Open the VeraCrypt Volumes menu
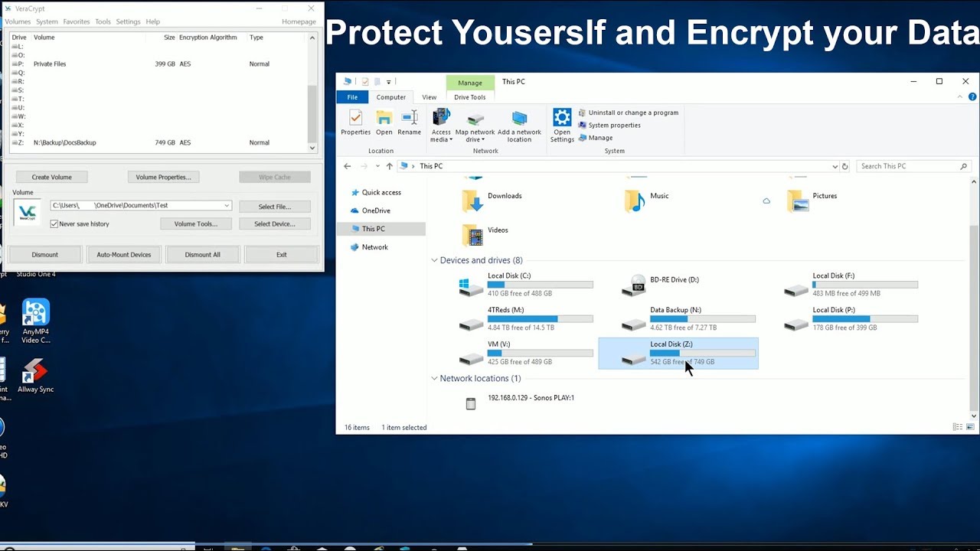 point(18,21)
